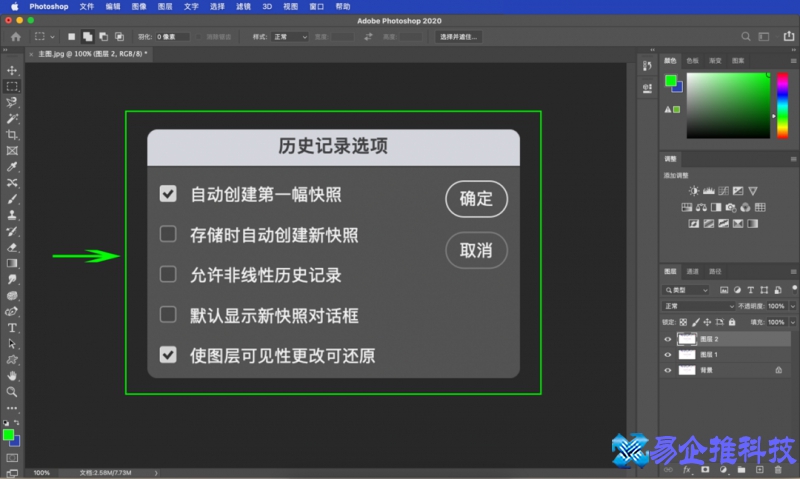The width and height of the screenshot is (800, 479).
Task: Hide 图层 1 with its eye icon
Action: (668, 355)
